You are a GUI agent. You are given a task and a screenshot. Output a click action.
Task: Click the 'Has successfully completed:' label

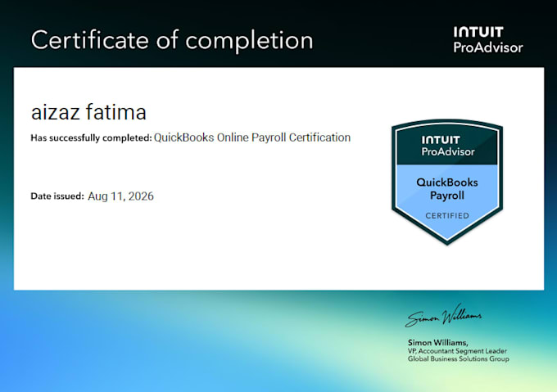[x=91, y=137]
